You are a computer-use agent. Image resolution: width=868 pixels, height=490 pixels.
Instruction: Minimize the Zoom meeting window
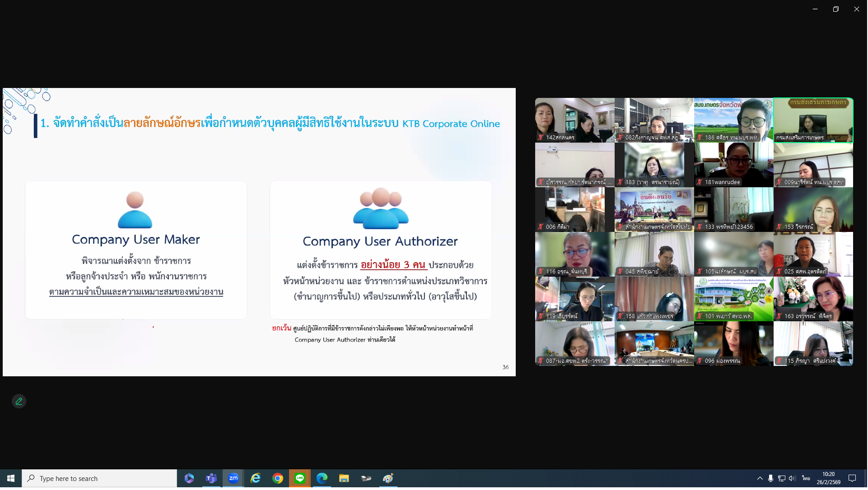(x=815, y=9)
